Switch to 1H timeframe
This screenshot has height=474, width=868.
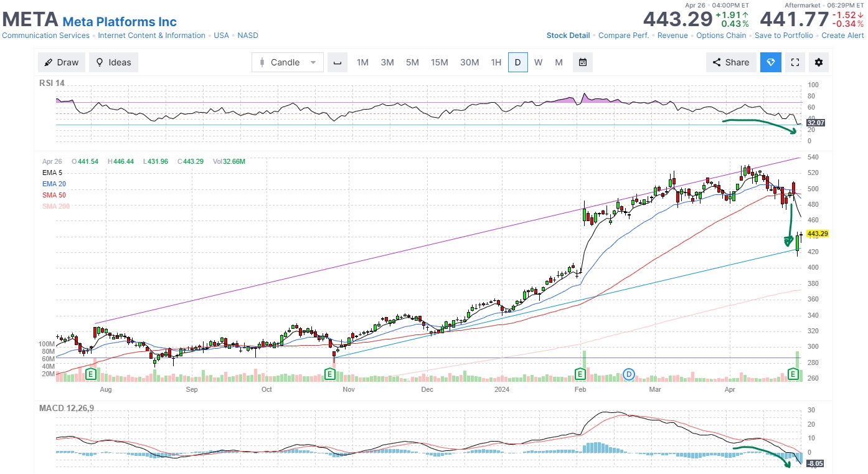click(496, 62)
